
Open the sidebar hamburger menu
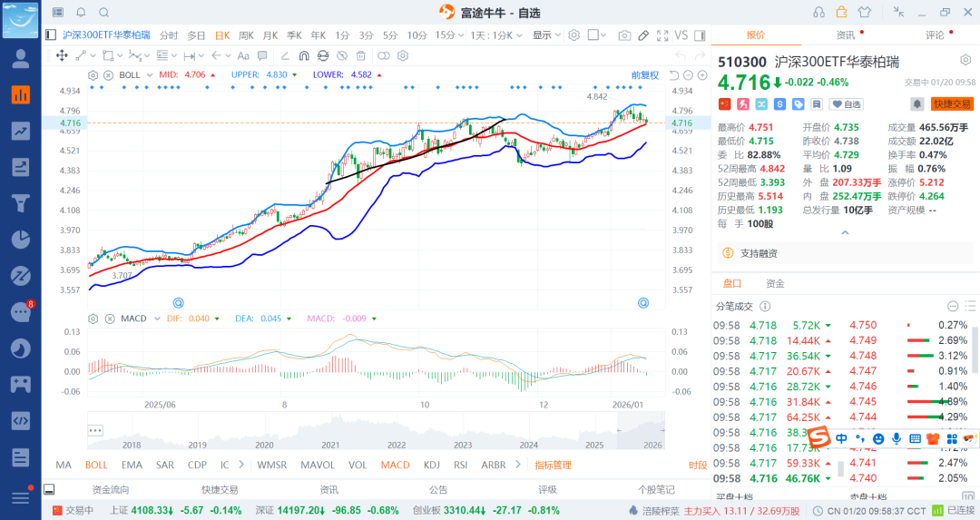coord(21,498)
